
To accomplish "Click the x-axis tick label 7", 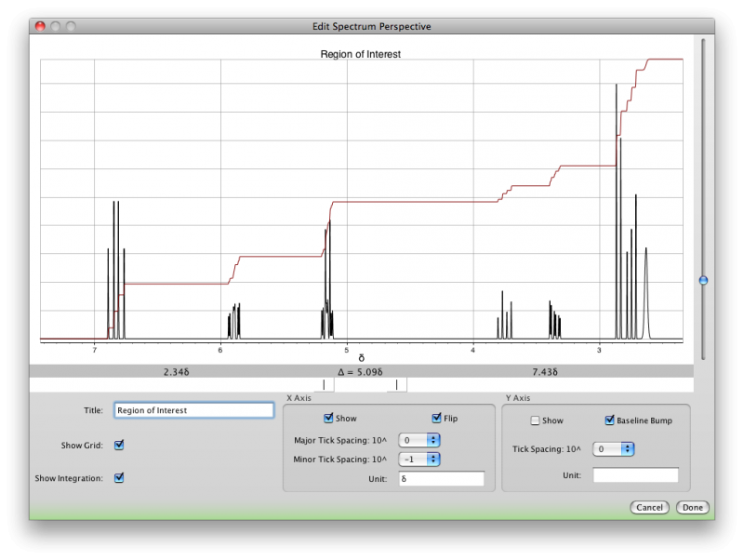I will click(x=95, y=351).
